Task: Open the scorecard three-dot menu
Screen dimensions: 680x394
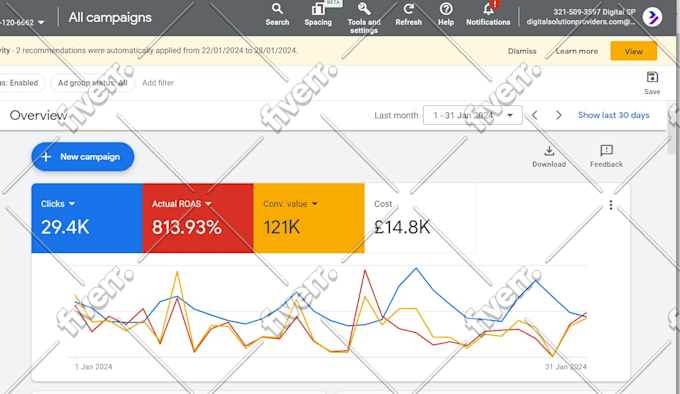Action: (x=611, y=205)
